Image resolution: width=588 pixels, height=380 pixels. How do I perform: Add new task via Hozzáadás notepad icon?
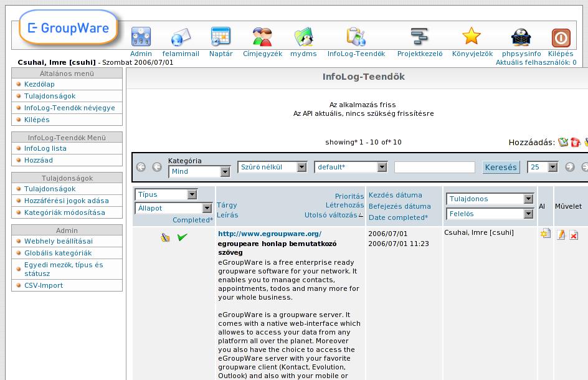click(x=563, y=142)
